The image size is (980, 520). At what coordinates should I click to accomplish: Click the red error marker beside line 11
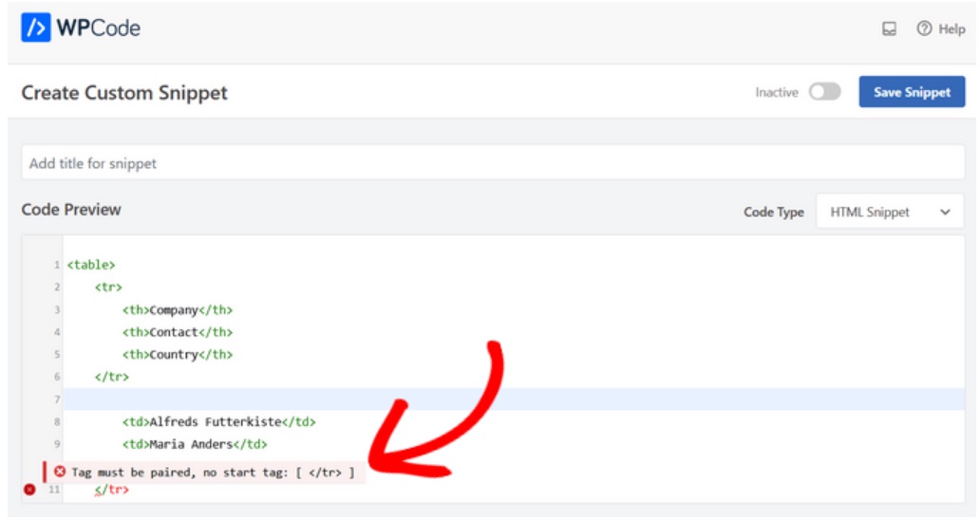click(x=29, y=490)
